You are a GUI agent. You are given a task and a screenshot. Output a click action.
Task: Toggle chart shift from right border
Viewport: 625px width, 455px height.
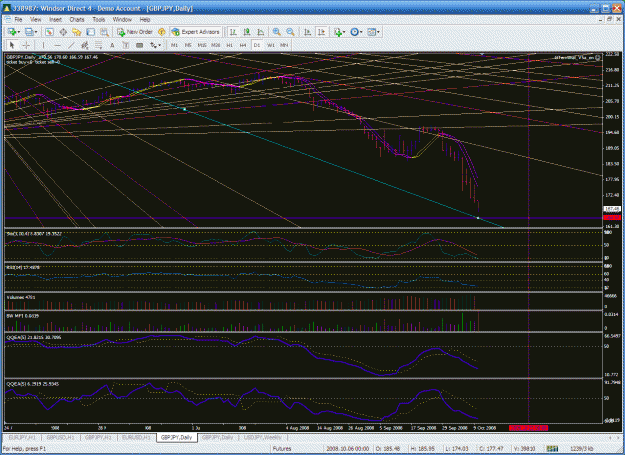tap(322, 32)
